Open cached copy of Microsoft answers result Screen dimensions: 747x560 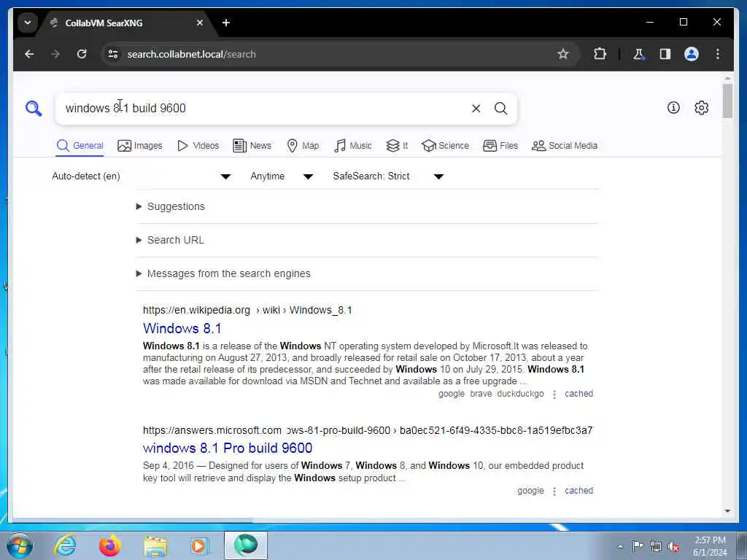tap(578, 491)
